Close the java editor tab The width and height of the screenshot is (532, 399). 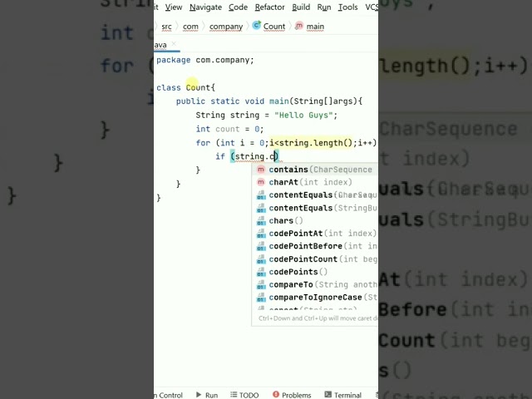pyautogui.click(x=174, y=44)
